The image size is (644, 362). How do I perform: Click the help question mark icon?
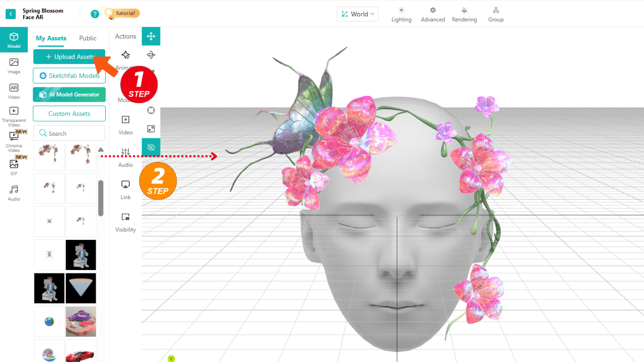[95, 14]
